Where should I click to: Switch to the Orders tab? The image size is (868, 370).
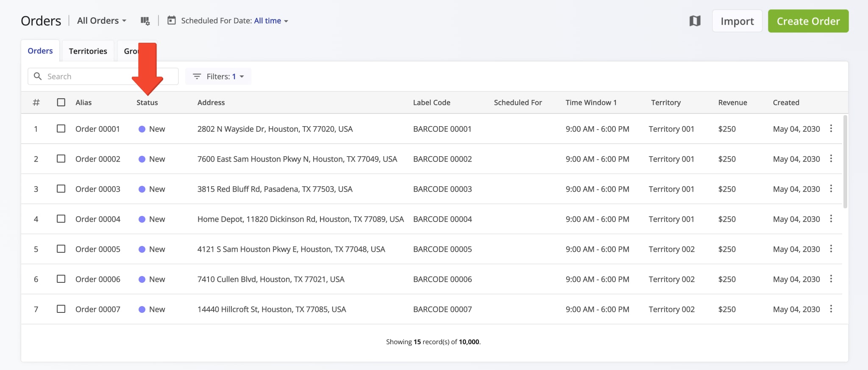point(40,51)
